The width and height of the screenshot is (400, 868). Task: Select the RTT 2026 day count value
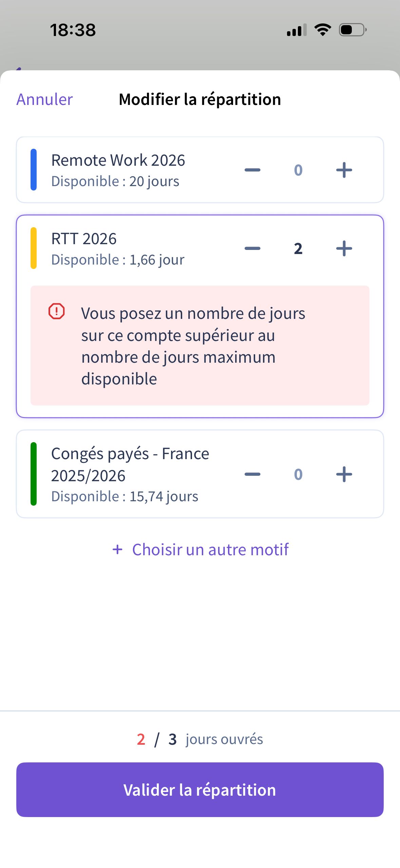298,249
